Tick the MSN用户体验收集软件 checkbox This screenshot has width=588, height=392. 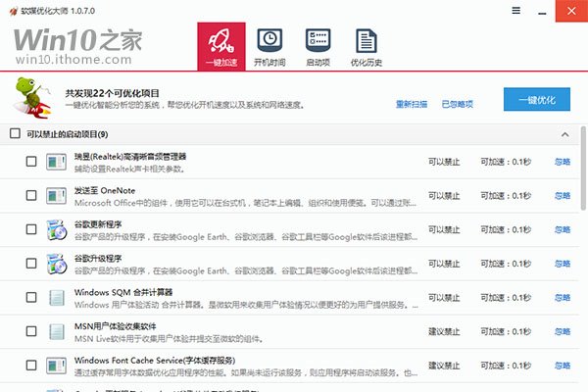click(x=31, y=332)
